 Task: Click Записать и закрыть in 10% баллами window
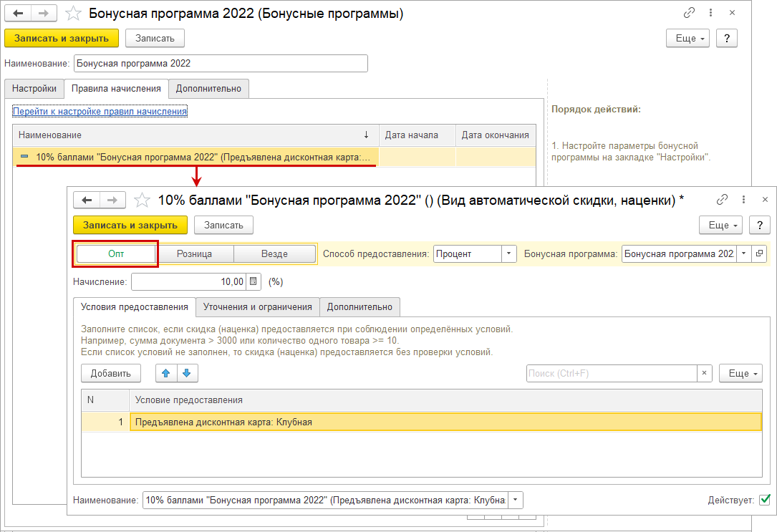130,225
